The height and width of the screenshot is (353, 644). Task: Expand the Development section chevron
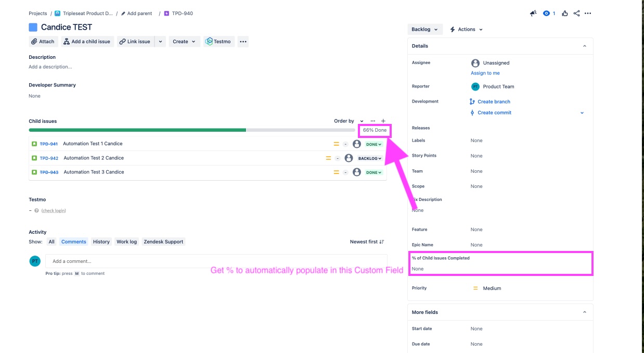pos(582,112)
